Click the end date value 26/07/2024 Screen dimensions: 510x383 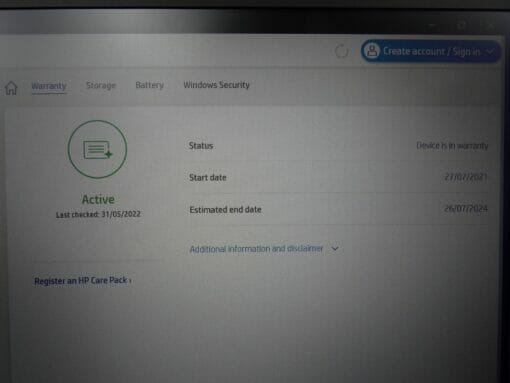pyautogui.click(x=466, y=209)
